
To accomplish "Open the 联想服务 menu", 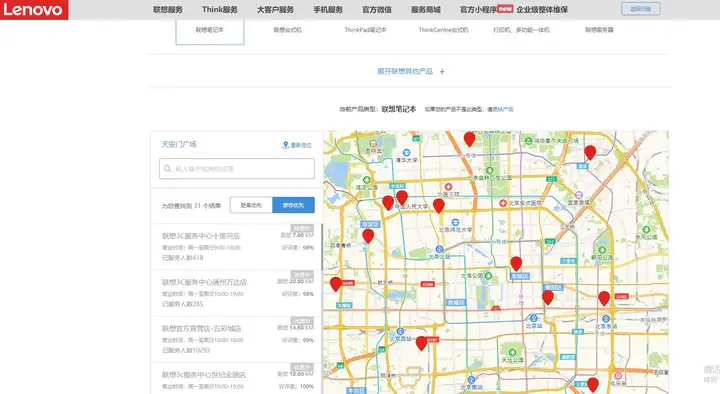I will click(x=168, y=10).
